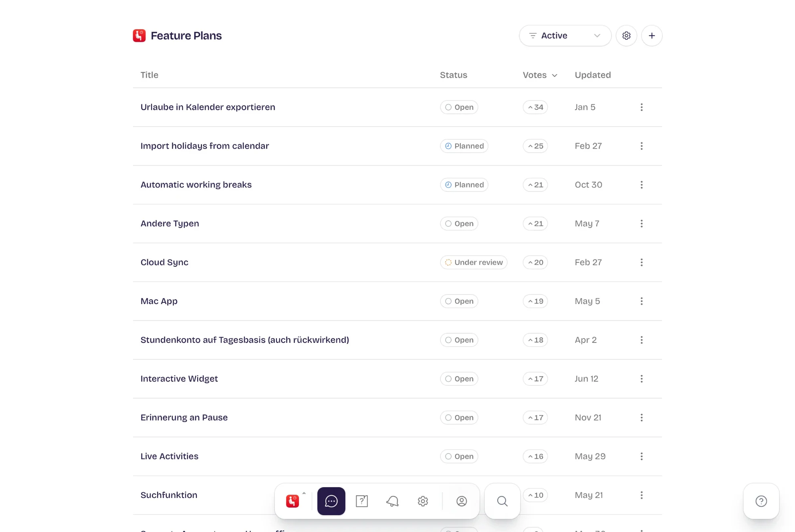Upvote Live Activities with 16 votes
Viewport: 795px width, 532px height.
pos(535,456)
